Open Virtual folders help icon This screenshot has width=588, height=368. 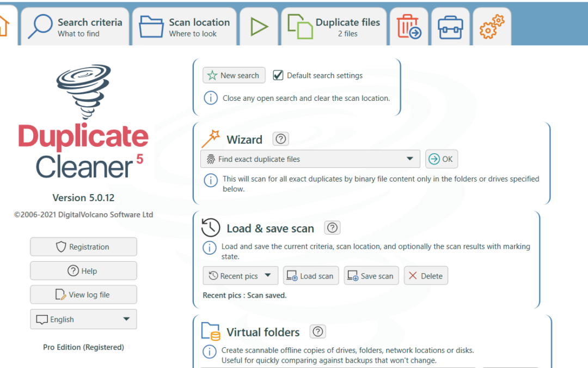click(317, 331)
